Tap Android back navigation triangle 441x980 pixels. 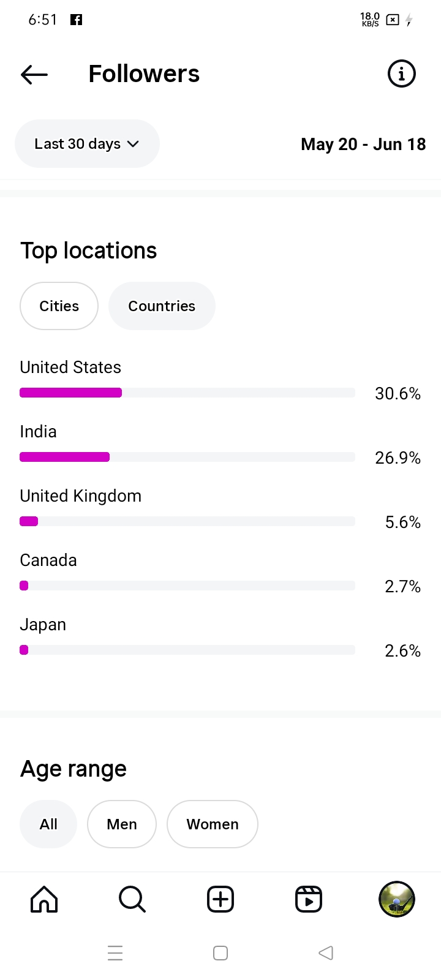click(326, 953)
